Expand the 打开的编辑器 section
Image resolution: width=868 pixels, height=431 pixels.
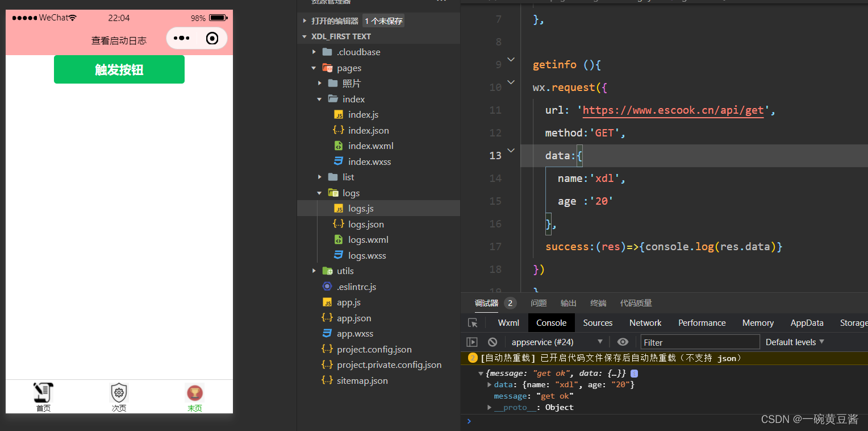tap(305, 21)
